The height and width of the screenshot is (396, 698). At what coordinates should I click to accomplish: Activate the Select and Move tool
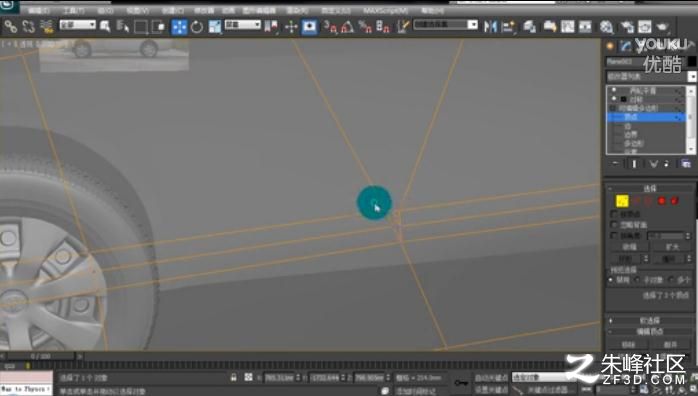click(179, 27)
